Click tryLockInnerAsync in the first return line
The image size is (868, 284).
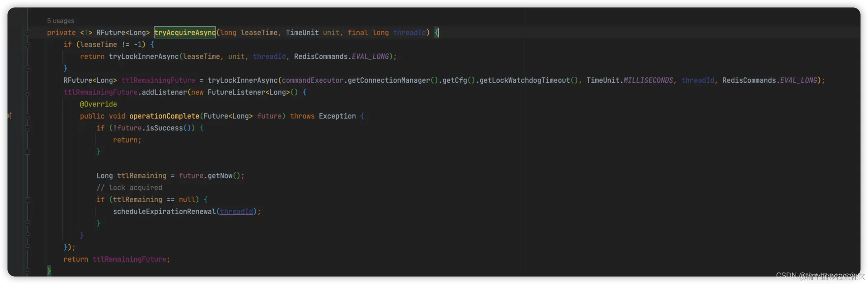point(144,56)
